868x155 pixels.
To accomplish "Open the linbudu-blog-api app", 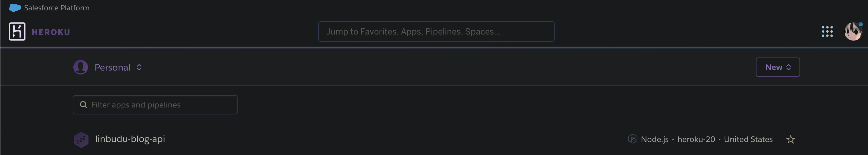I will (130, 139).
